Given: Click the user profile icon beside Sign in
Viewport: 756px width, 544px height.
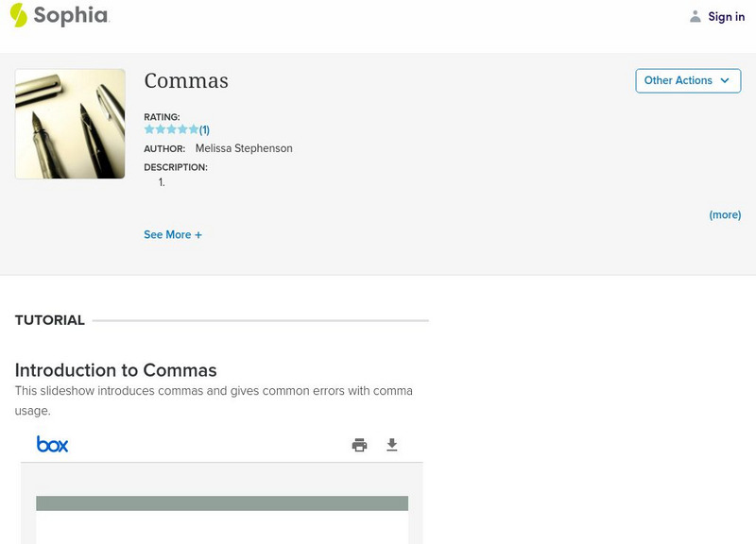Looking at the screenshot, I should pos(696,17).
